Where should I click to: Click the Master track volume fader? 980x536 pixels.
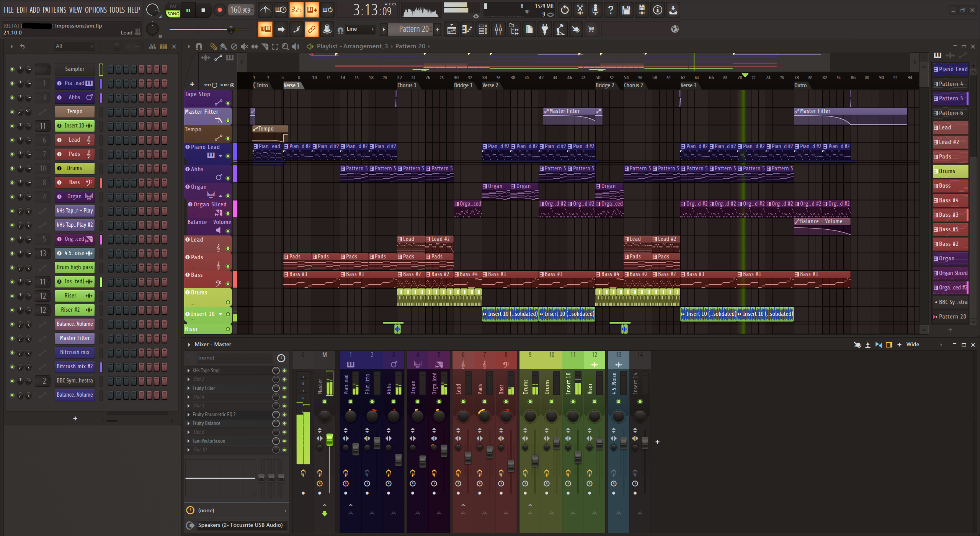click(x=329, y=440)
